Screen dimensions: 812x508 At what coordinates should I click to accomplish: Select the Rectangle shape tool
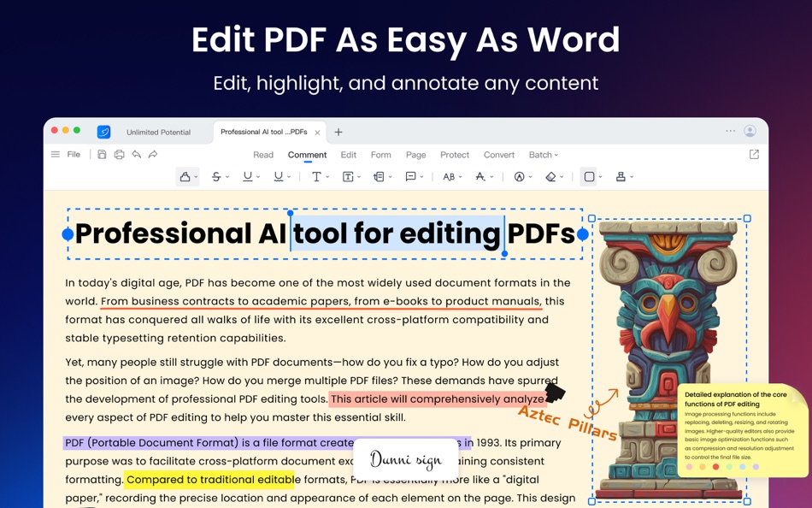pos(590,176)
